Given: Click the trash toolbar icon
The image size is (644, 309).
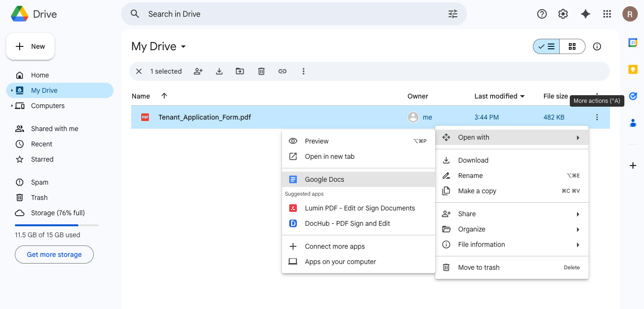Looking at the screenshot, I should [x=261, y=71].
